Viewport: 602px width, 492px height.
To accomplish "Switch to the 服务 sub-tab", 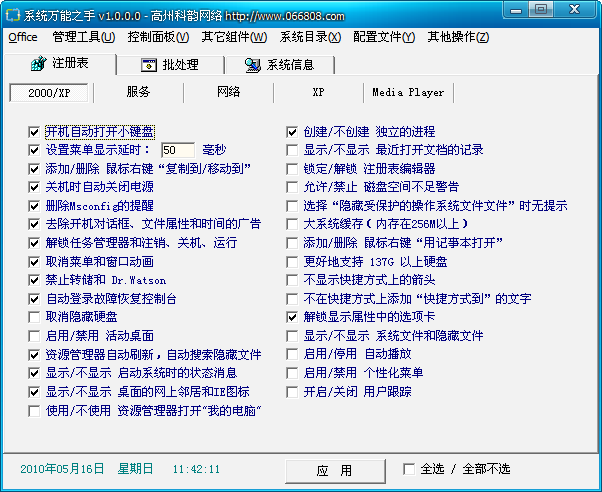I will tap(139, 92).
